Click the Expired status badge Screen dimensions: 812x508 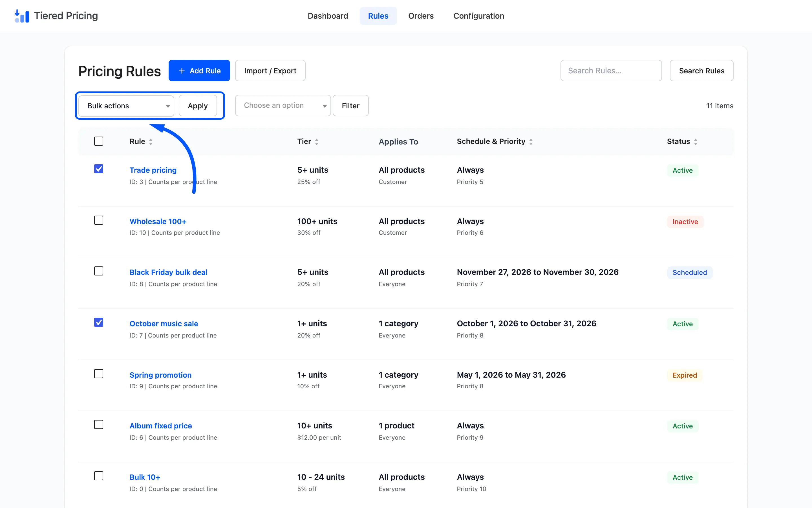pyautogui.click(x=685, y=375)
